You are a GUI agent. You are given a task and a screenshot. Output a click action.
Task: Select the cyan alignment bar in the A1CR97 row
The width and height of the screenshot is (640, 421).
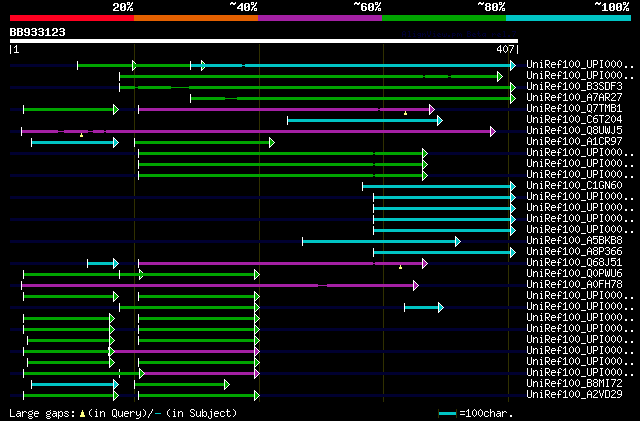click(x=75, y=143)
